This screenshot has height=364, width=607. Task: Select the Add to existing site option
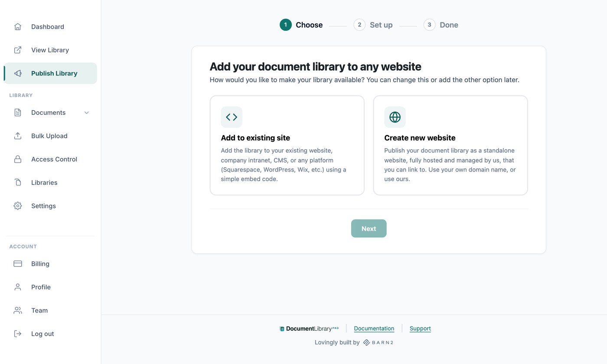pyautogui.click(x=287, y=146)
